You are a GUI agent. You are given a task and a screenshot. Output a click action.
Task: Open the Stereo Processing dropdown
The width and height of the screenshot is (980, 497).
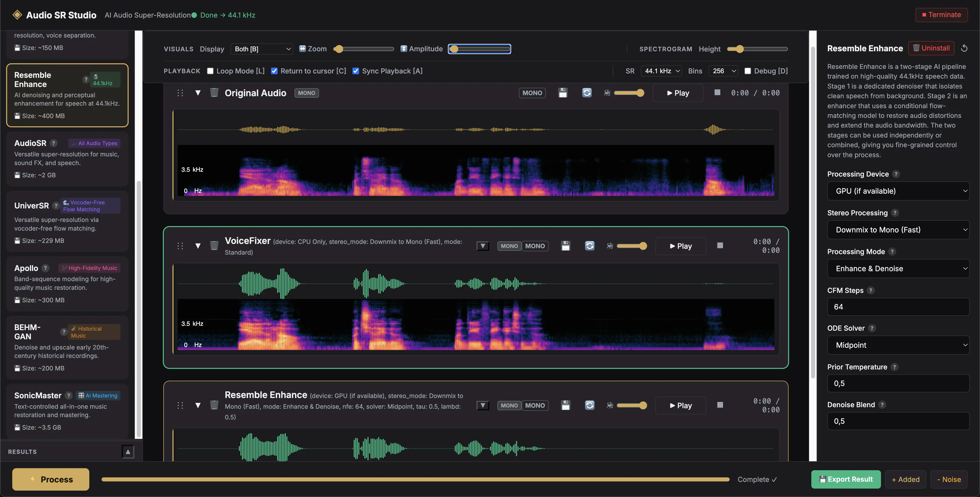(898, 230)
